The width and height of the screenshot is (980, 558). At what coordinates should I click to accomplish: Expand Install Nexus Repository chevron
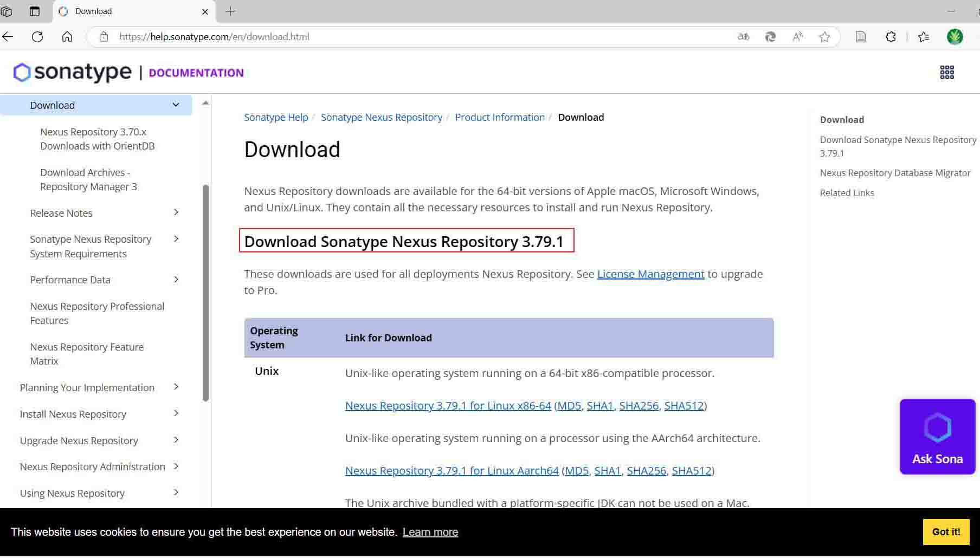pyautogui.click(x=176, y=413)
